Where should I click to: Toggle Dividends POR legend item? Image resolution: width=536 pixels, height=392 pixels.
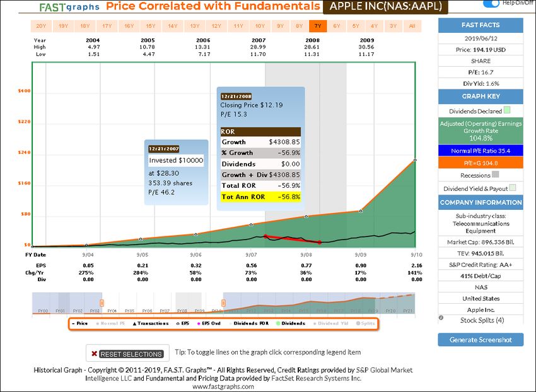point(250,323)
